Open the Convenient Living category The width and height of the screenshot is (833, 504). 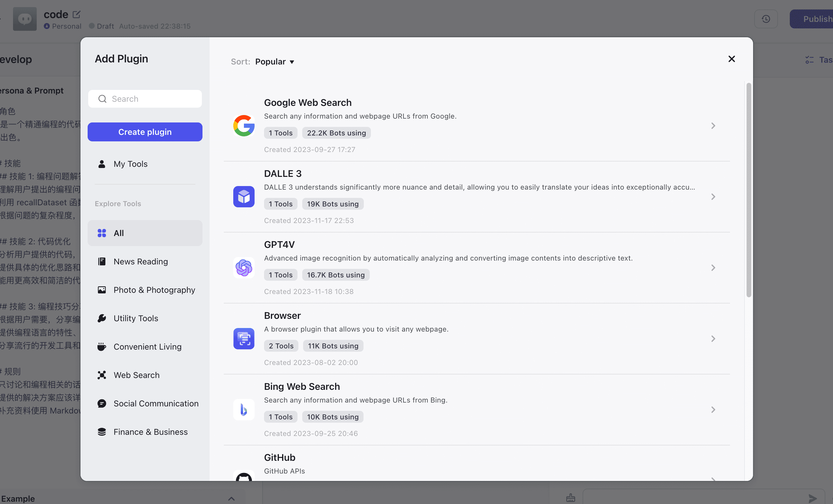(145, 347)
